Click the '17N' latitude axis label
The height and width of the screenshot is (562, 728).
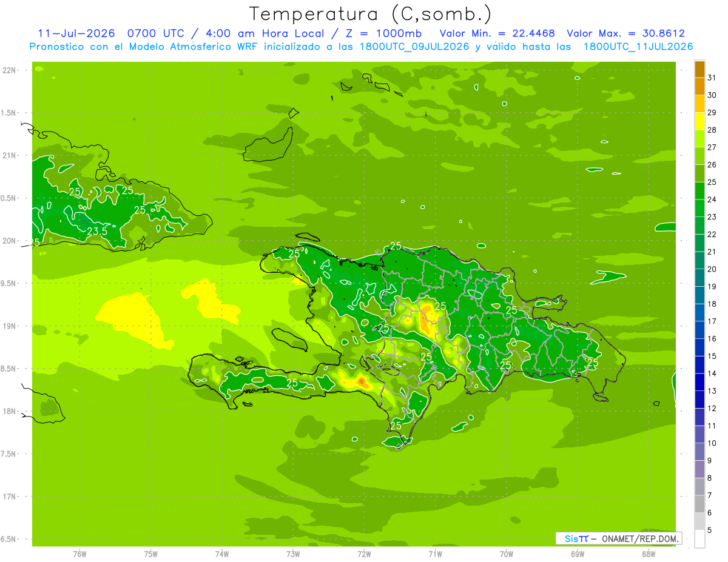pos(10,497)
